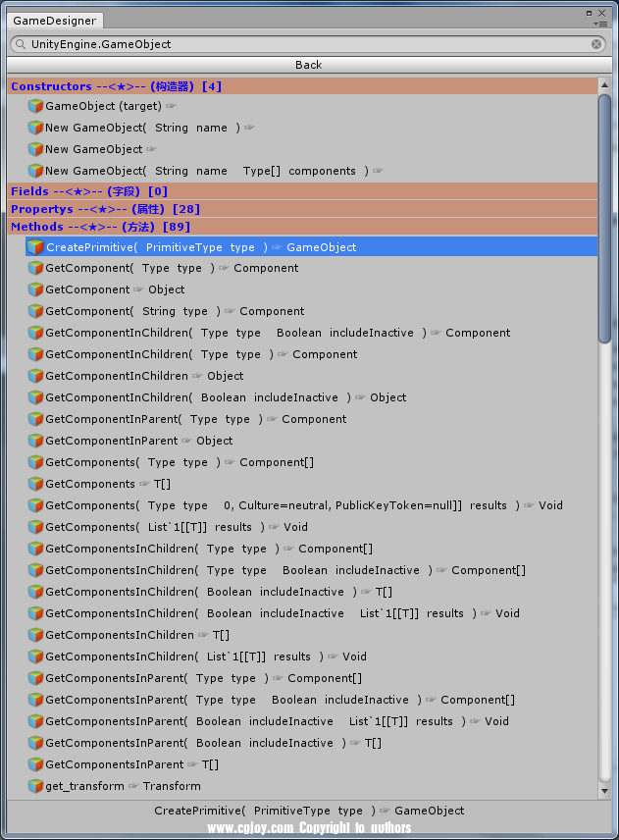Screen dimensions: 619x840
Task: Click cube icon of GetComponentsInParent returning T[] without parameters
Action: pyautogui.click(x=35, y=764)
